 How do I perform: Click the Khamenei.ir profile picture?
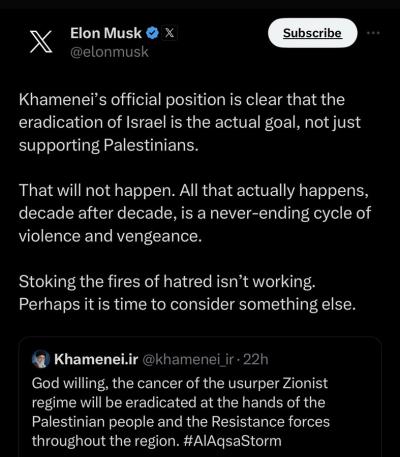(x=41, y=359)
